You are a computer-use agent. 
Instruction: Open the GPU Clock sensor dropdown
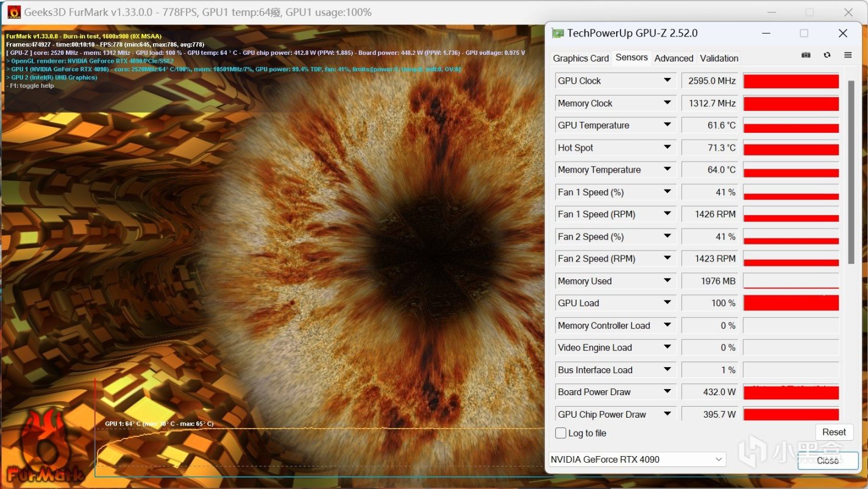(x=667, y=80)
